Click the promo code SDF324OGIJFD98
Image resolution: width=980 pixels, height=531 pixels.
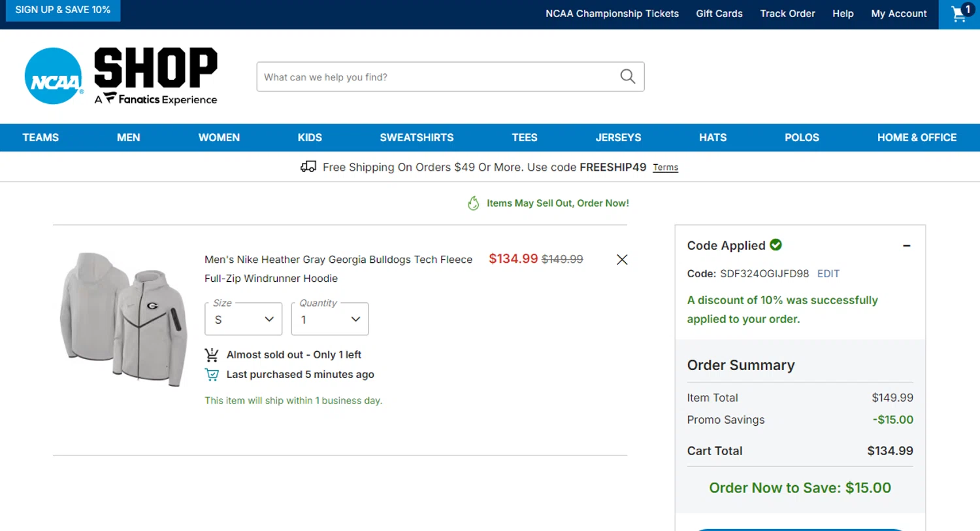[x=764, y=273]
